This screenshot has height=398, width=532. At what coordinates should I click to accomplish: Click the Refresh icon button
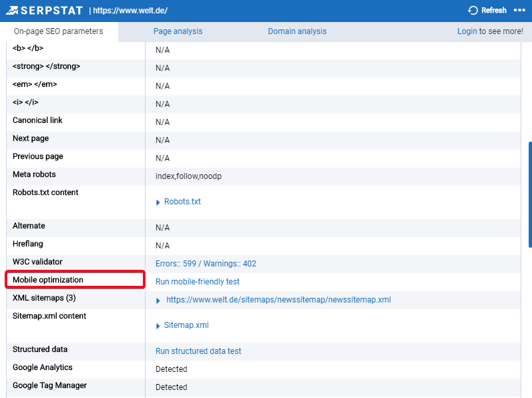pyautogui.click(x=473, y=11)
